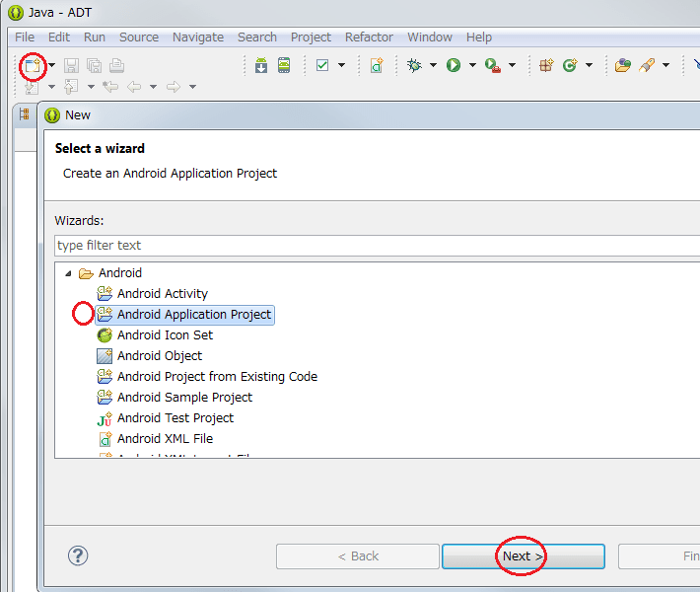
Task: Open the Android SDK Manager icon
Action: (261, 65)
